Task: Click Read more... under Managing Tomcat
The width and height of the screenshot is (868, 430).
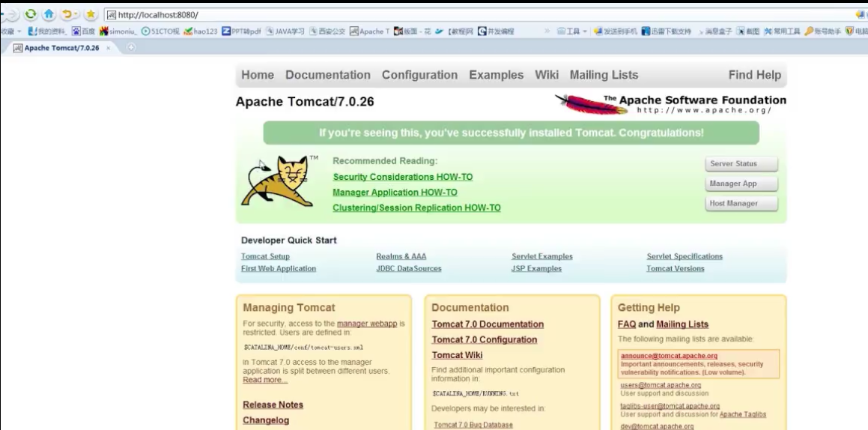Action: [x=265, y=381]
